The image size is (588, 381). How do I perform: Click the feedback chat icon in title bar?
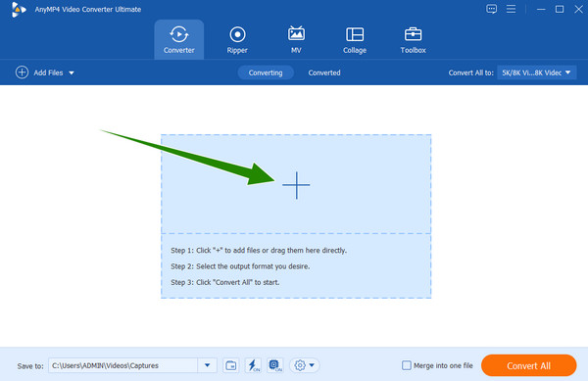click(491, 9)
